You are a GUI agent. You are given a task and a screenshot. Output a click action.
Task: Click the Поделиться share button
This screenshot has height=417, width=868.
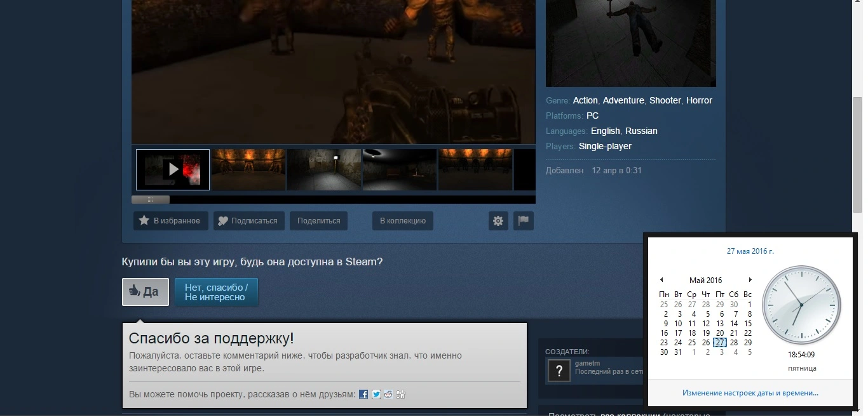pyautogui.click(x=318, y=221)
